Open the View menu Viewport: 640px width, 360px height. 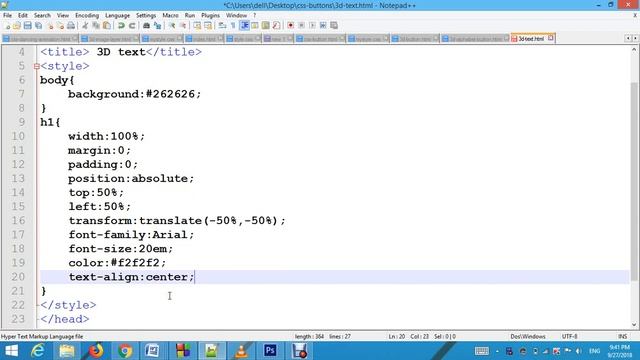[63, 16]
